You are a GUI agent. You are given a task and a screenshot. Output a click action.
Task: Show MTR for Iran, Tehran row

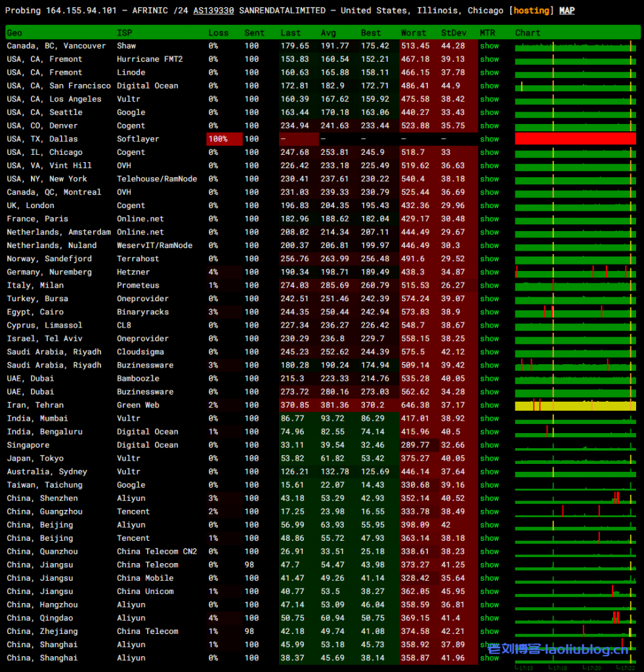click(489, 406)
